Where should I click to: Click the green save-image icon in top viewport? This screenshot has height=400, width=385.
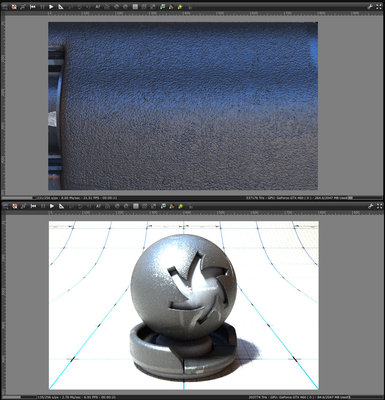click(162, 6)
